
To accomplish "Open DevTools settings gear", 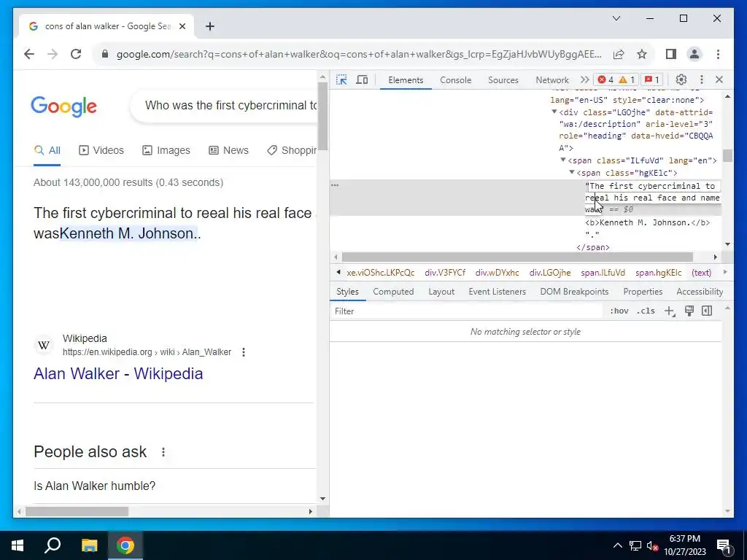I will pos(681,79).
